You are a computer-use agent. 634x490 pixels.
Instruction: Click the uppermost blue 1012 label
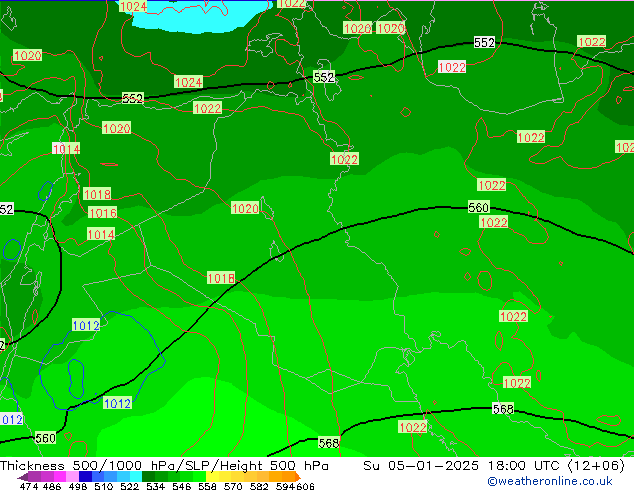[86, 326]
